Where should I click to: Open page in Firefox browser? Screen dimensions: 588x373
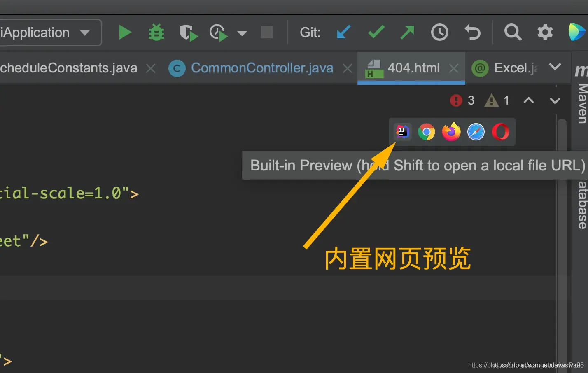pos(451,132)
